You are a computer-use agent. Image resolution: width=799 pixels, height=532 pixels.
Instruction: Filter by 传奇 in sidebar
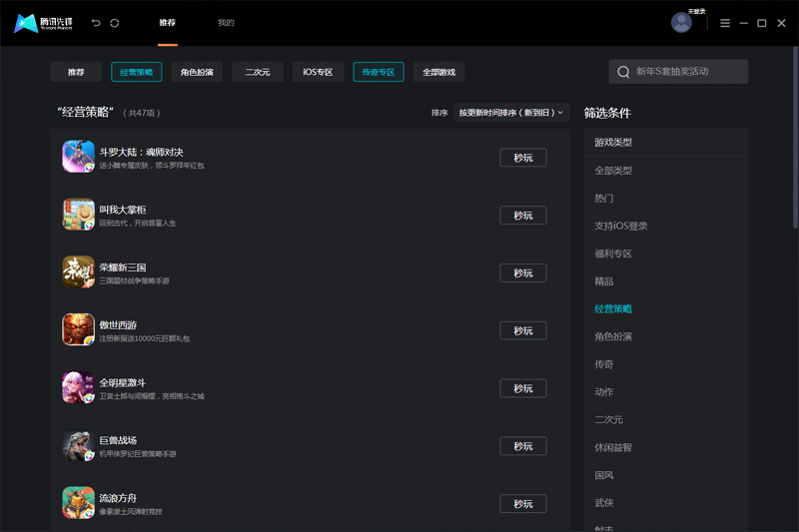point(604,364)
